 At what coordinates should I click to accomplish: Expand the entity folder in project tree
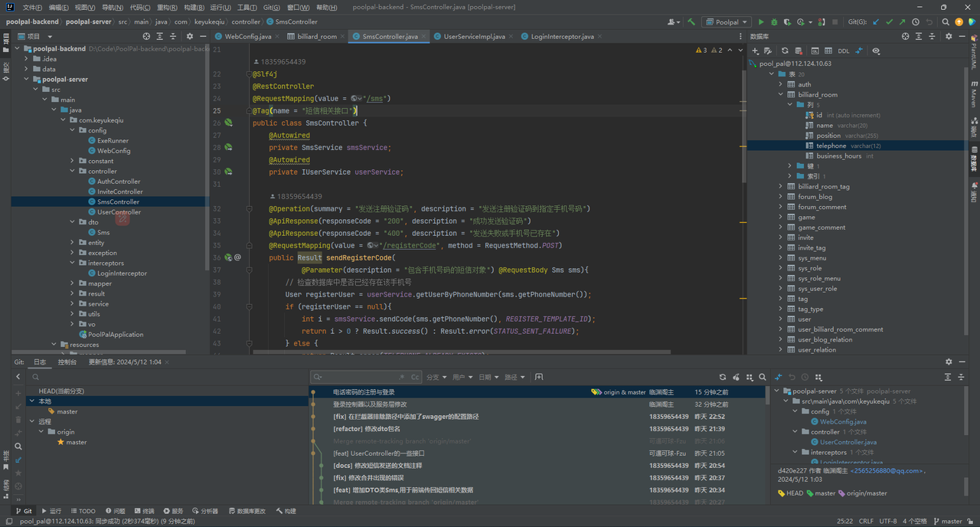(x=73, y=243)
